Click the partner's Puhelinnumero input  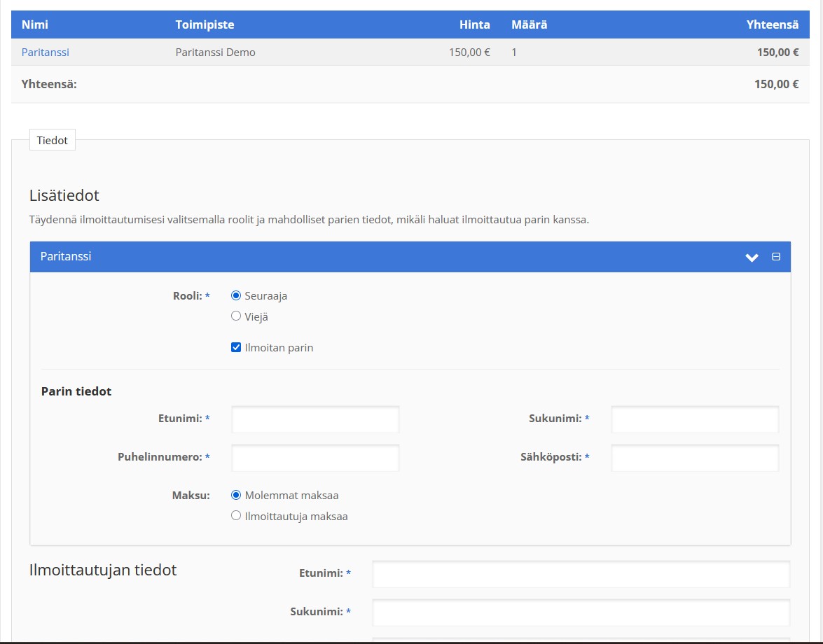tap(315, 458)
